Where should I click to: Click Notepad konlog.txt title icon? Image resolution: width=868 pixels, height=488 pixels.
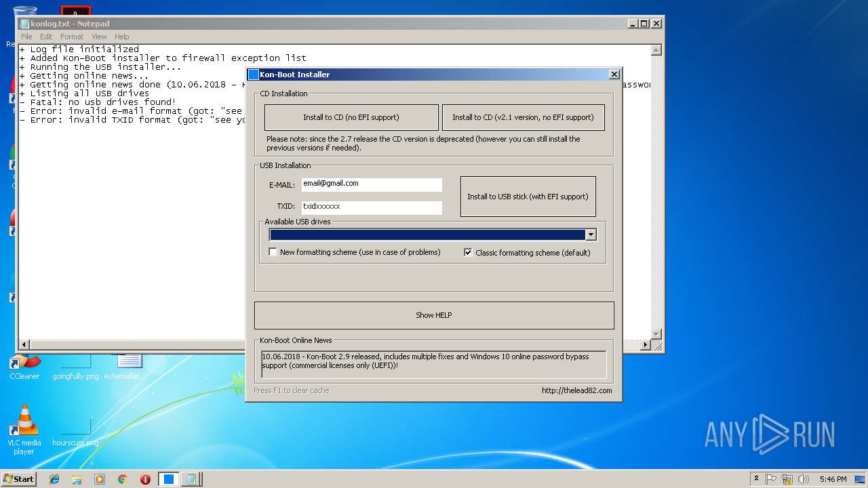coord(24,24)
